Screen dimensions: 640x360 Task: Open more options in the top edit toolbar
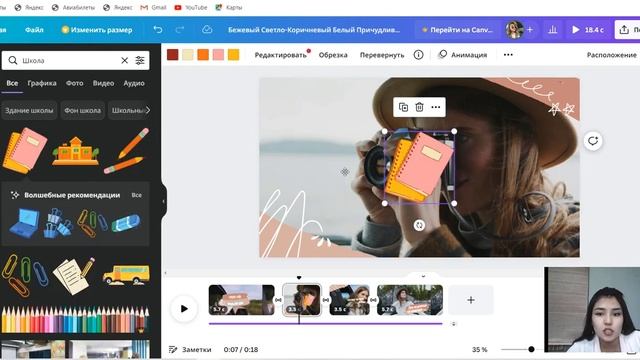click(x=508, y=55)
